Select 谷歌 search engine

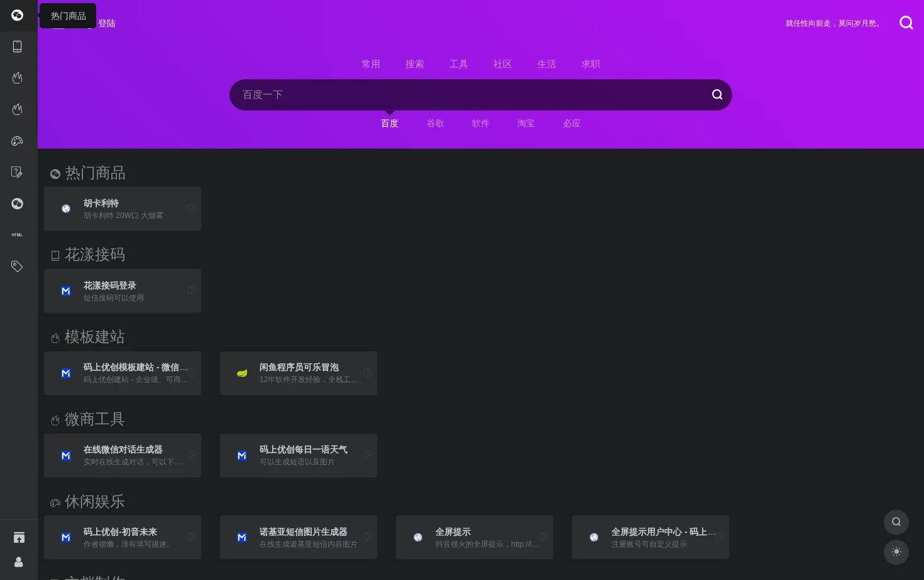[x=436, y=124]
